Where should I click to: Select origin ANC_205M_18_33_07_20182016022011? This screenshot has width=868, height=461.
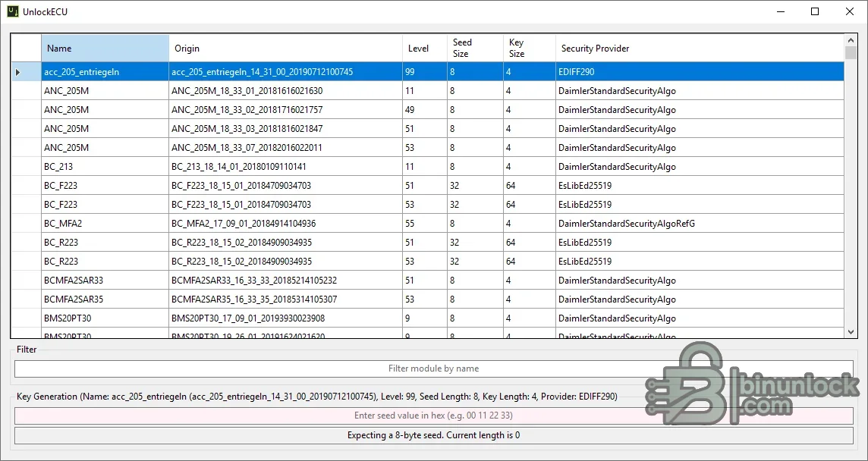pyautogui.click(x=285, y=148)
